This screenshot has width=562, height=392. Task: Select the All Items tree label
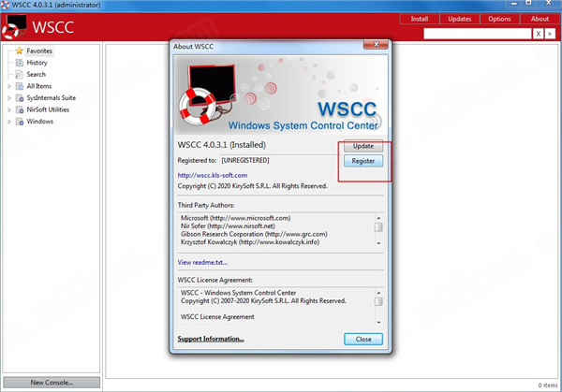tap(39, 86)
